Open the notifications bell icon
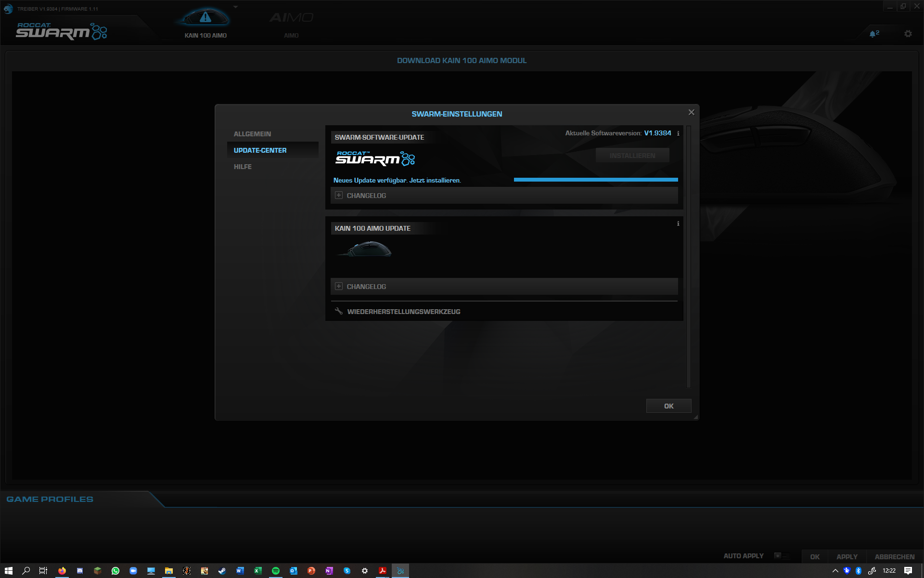This screenshot has width=924, height=578. (873, 34)
